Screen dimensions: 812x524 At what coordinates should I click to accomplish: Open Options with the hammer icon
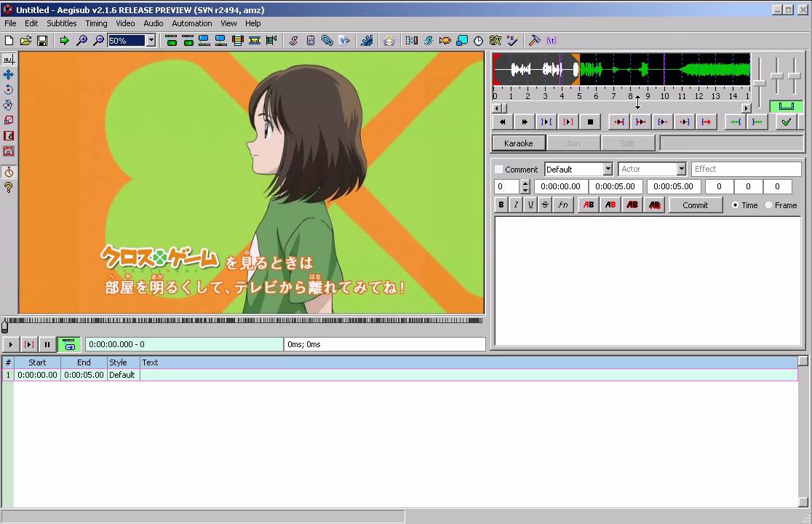[535, 40]
